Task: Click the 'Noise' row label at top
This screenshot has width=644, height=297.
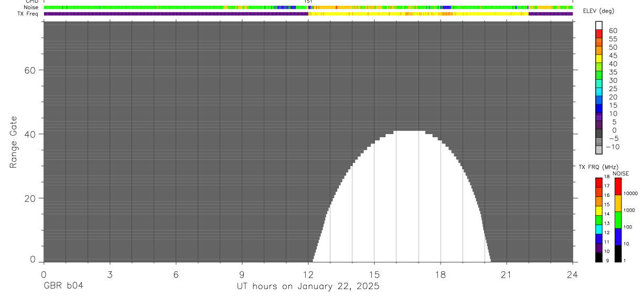Action: click(x=31, y=7)
